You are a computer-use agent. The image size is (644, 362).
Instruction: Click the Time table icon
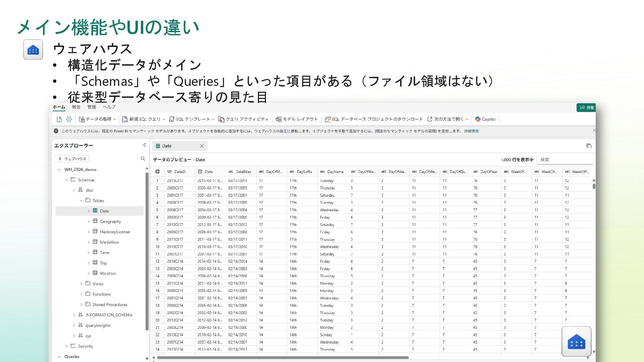(x=95, y=252)
